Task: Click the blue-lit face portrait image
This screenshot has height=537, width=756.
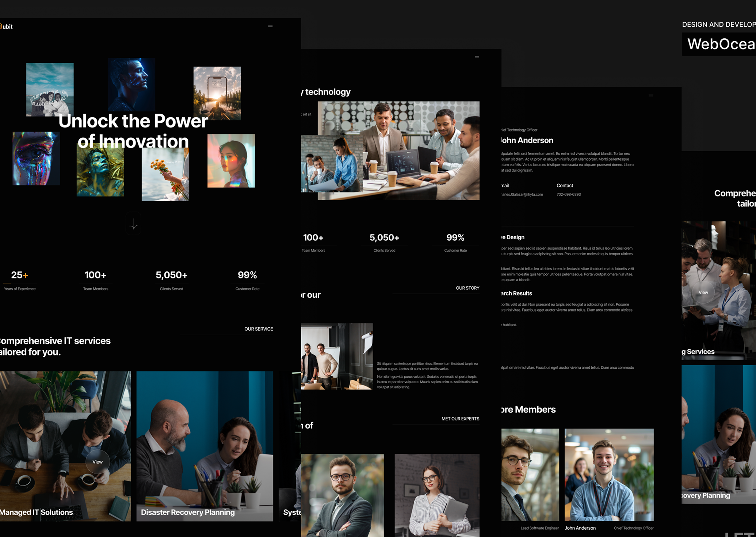Action: click(x=131, y=84)
